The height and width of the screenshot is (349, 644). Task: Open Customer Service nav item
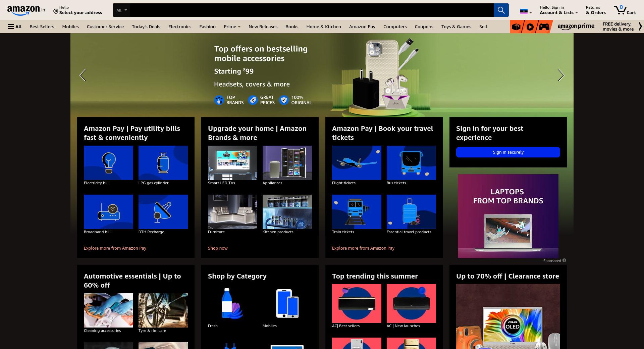click(x=105, y=27)
